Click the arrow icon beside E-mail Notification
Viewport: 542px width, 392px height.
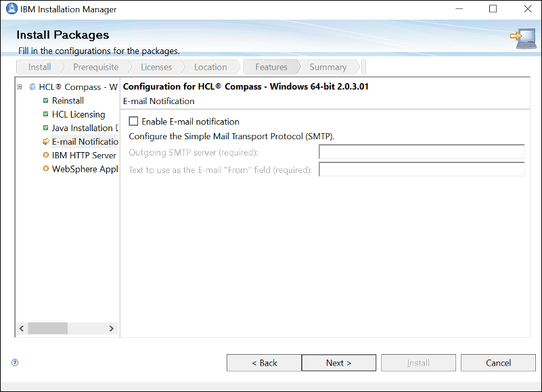(45, 141)
